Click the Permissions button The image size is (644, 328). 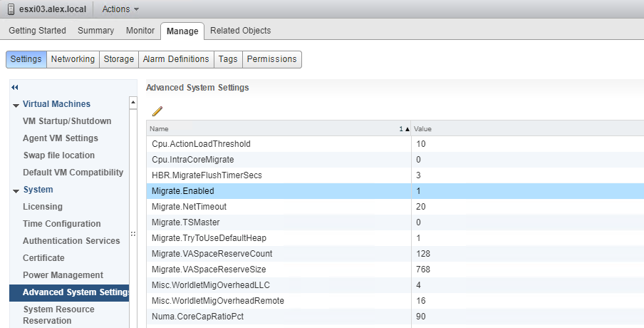tap(271, 59)
